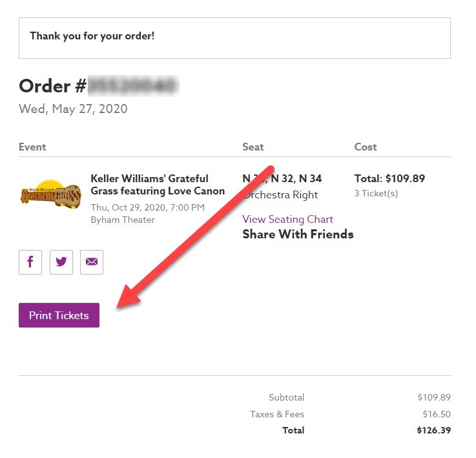Select the Seat column header
476x458 pixels.
[x=253, y=147]
